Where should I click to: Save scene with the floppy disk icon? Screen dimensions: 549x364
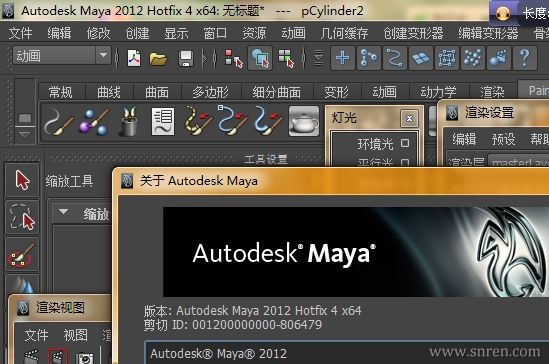click(x=186, y=58)
